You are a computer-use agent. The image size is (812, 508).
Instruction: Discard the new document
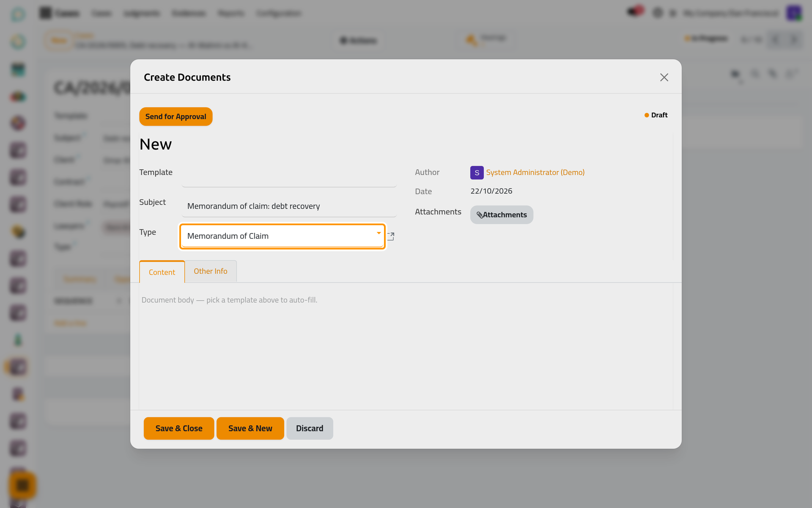pyautogui.click(x=310, y=428)
